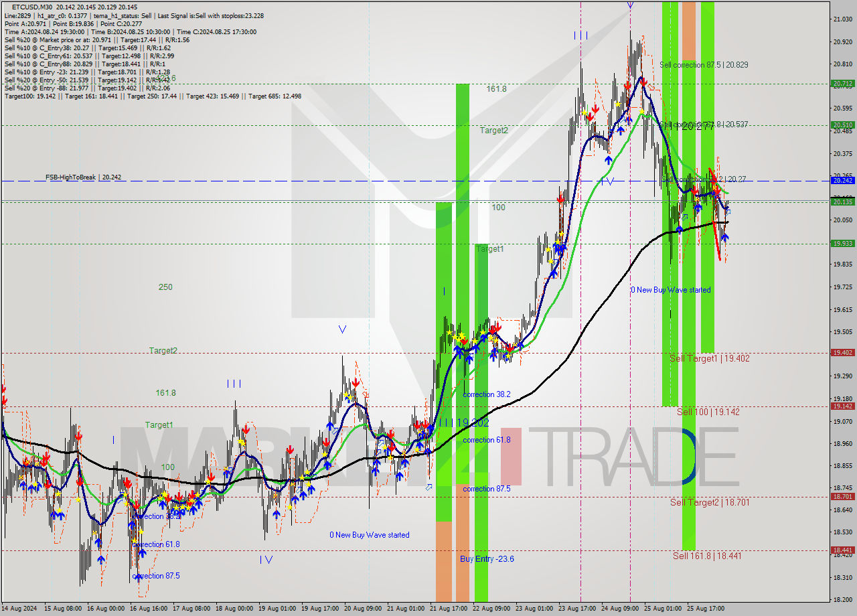Select the 20.920 price scale value

tap(842, 42)
